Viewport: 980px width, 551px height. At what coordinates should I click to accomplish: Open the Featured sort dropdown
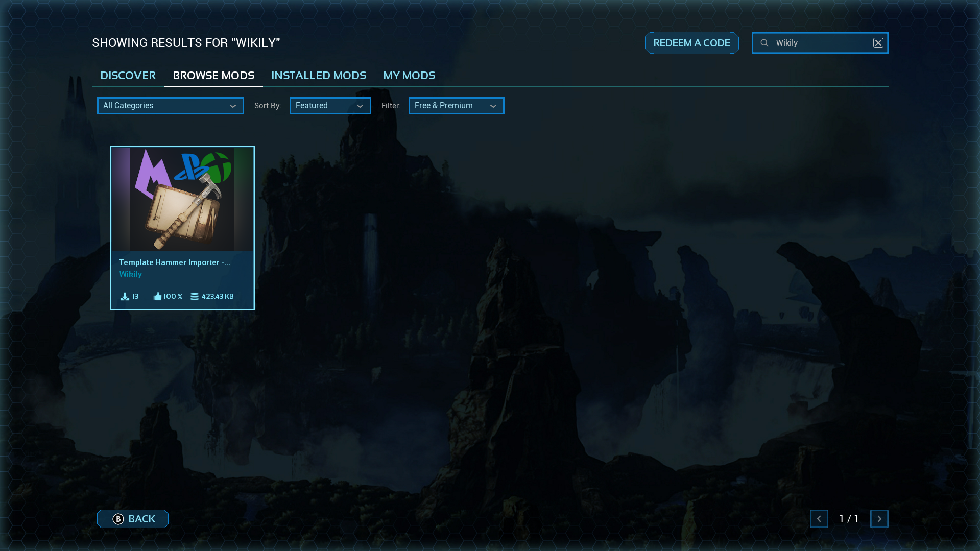pyautogui.click(x=330, y=106)
